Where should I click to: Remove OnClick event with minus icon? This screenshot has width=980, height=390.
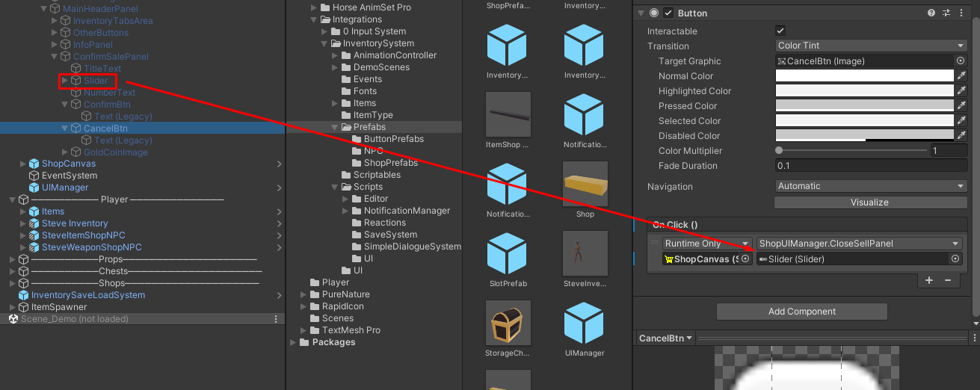pos(948,280)
